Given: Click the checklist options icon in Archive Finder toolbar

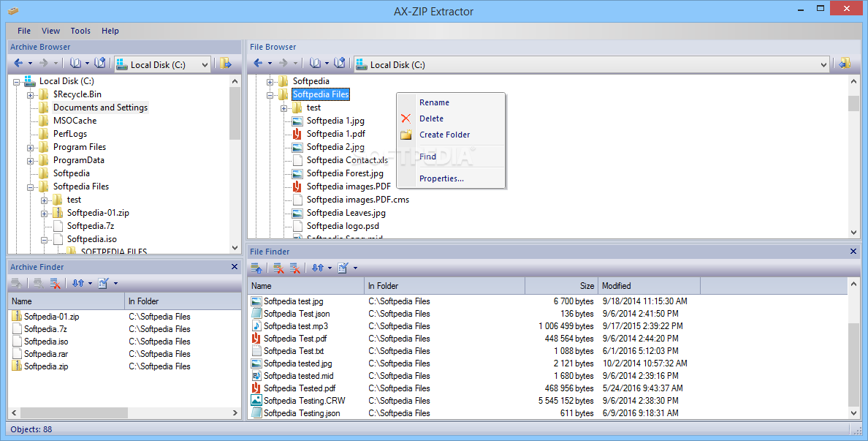Looking at the screenshot, I should point(104,284).
